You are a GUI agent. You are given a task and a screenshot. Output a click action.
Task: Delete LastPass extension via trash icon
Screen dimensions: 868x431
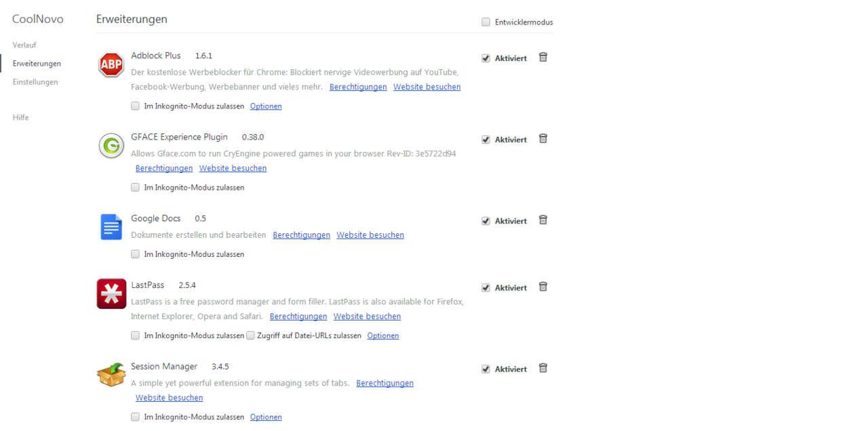click(x=543, y=287)
